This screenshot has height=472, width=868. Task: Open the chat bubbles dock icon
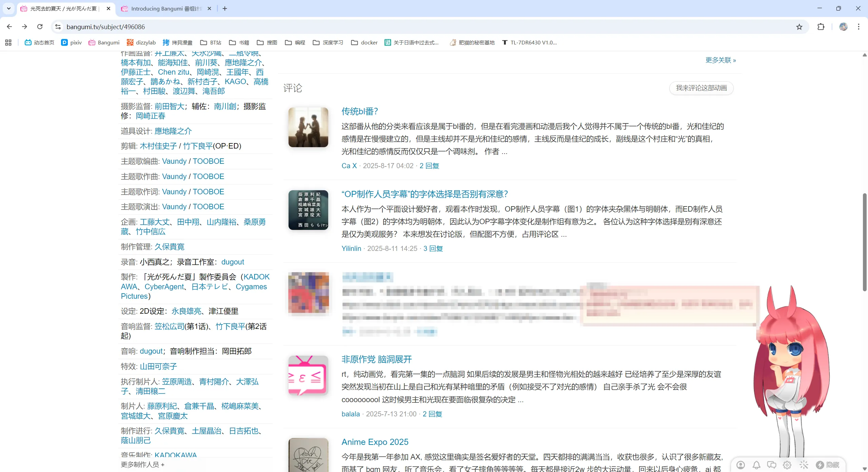[x=772, y=465]
